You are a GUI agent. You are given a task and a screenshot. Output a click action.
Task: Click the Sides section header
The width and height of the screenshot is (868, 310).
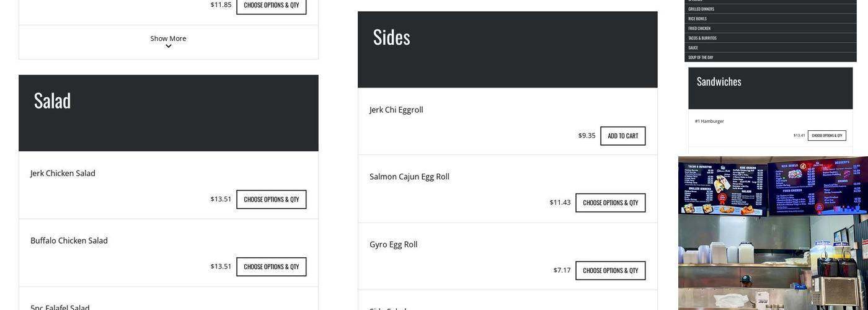coord(391,37)
